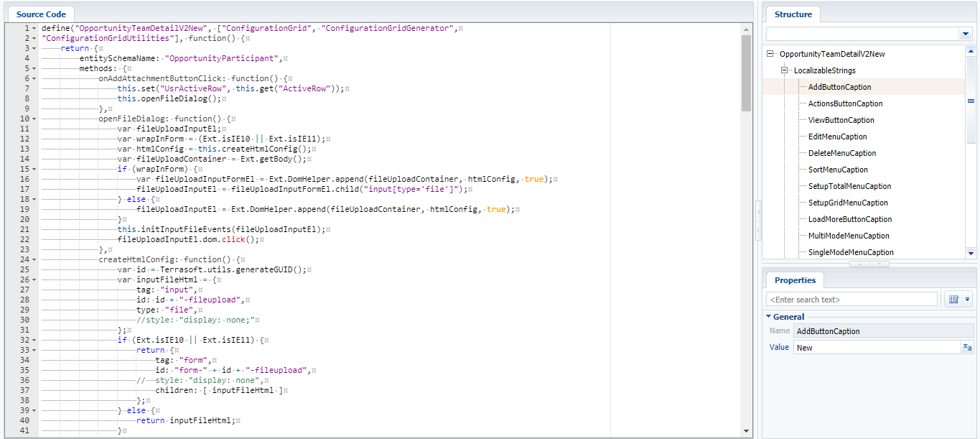Screen dimensions: 980x439
Task: Focus the properties search text field
Action: (851, 299)
